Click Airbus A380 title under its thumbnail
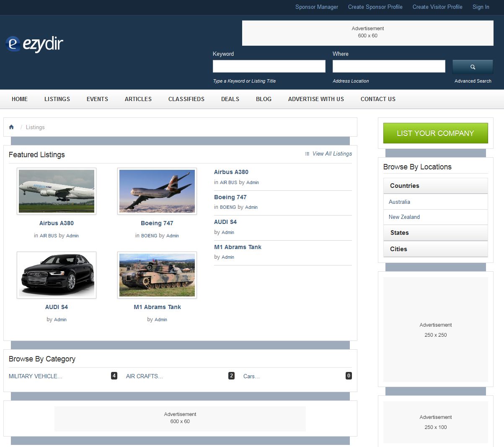The image size is (504, 447). point(57,223)
